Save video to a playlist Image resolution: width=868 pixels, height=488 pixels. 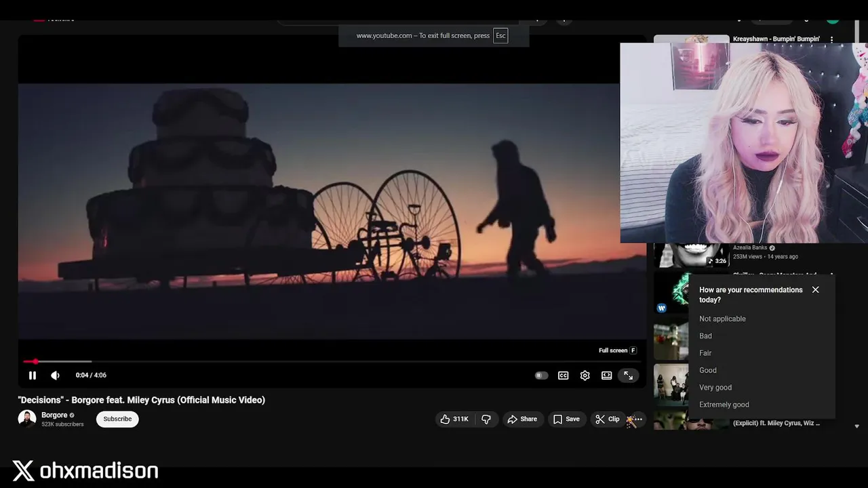[566, 419]
